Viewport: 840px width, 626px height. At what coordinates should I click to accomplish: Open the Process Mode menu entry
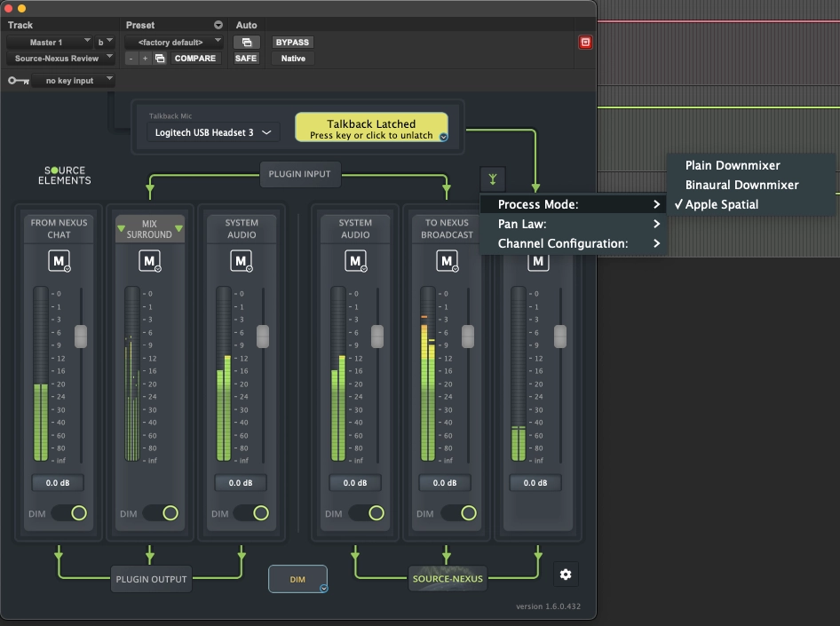pyautogui.click(x=574, y=204)
